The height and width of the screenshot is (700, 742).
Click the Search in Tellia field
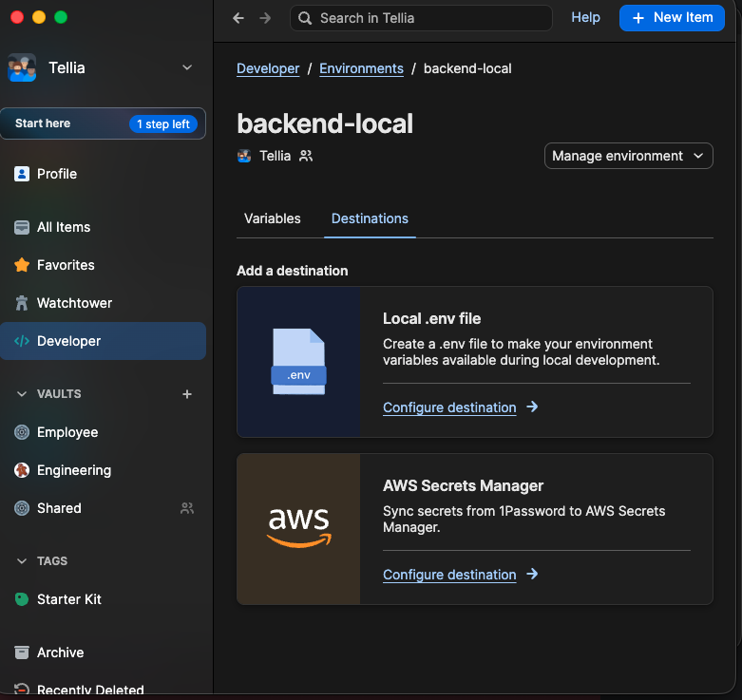click(421, 18)
